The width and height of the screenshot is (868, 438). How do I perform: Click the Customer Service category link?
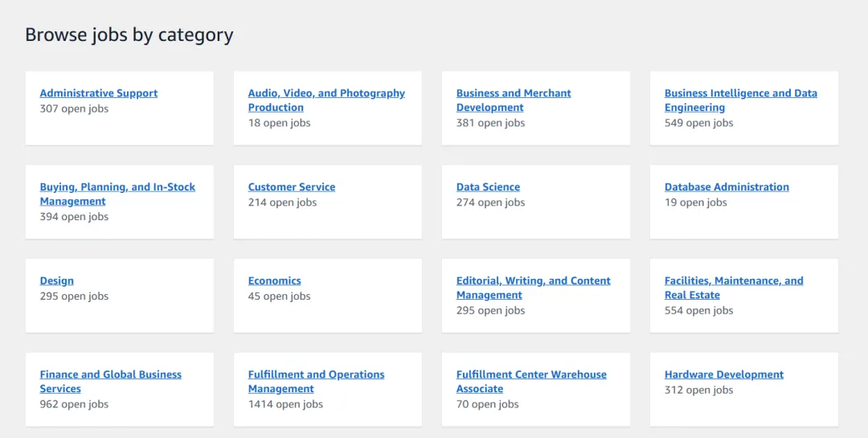pyautogui.click(x=292, y=186)
